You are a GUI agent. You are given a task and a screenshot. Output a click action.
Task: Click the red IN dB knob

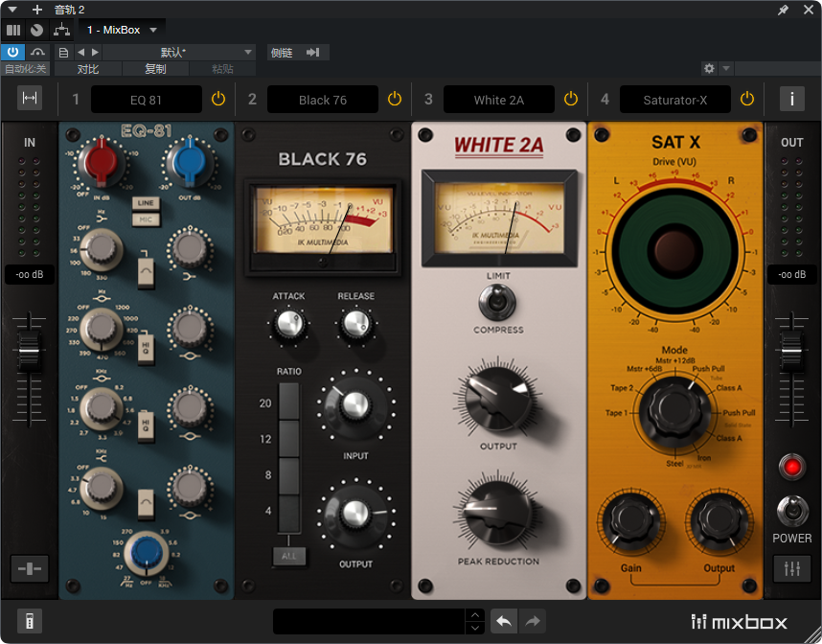point(101,163)
